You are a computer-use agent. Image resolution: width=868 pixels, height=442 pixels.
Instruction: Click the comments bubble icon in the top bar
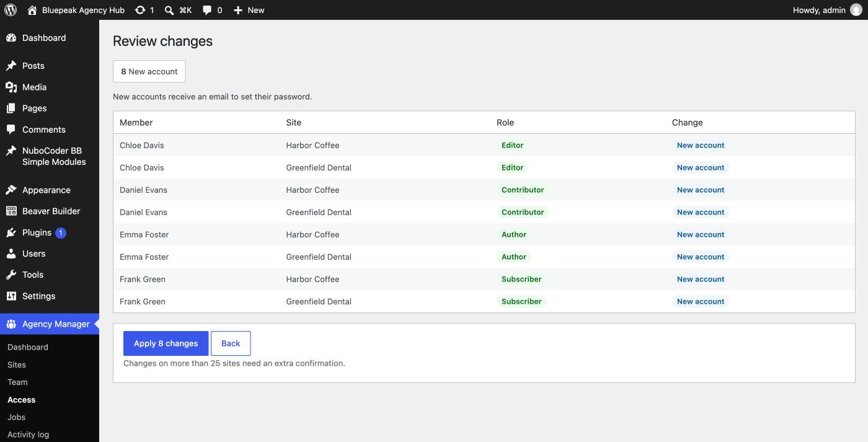pos(207,10)
